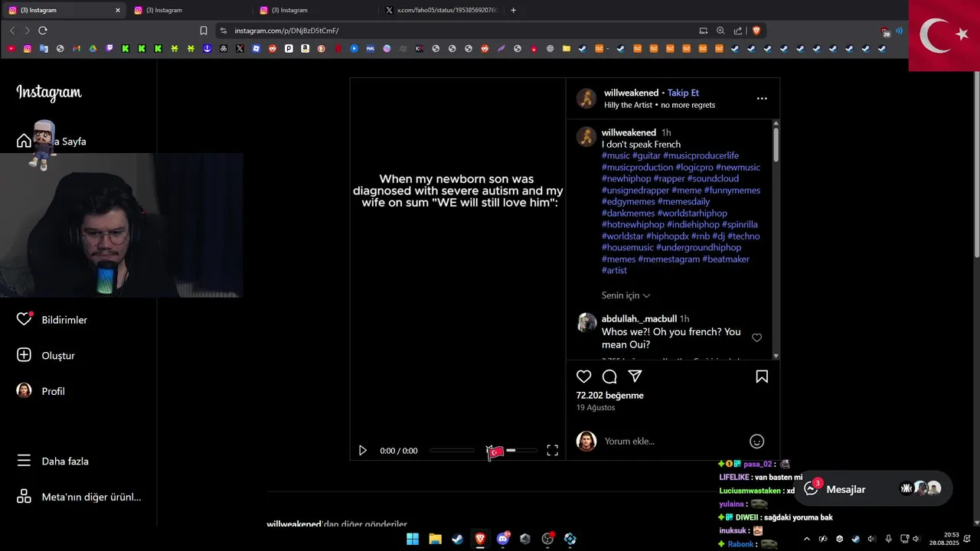Click the #logicpro hashtag
Viewport: 980px width, 551px height.
coord(694,167)
